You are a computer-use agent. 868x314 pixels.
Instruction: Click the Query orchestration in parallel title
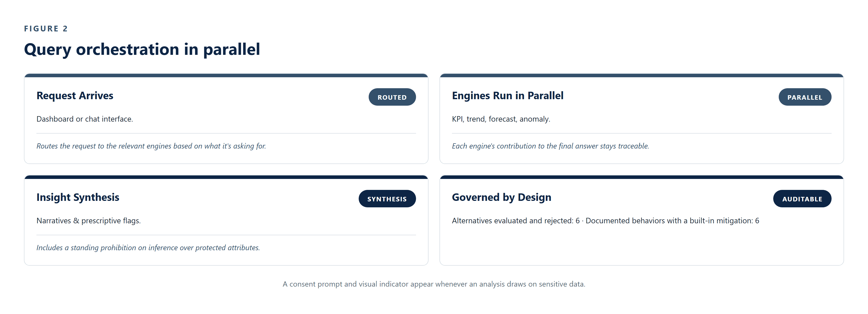point(142,50)
